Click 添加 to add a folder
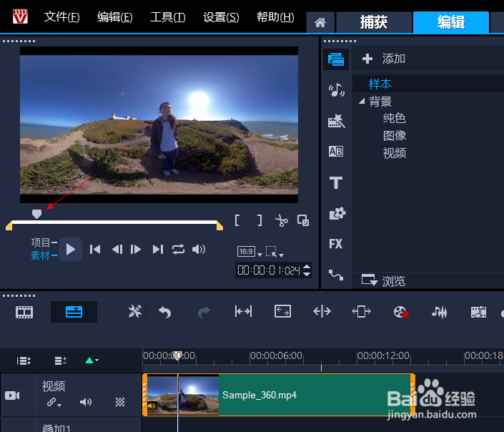Image resolution: width=504 pixels, height=432 pixels. (383, 59)
